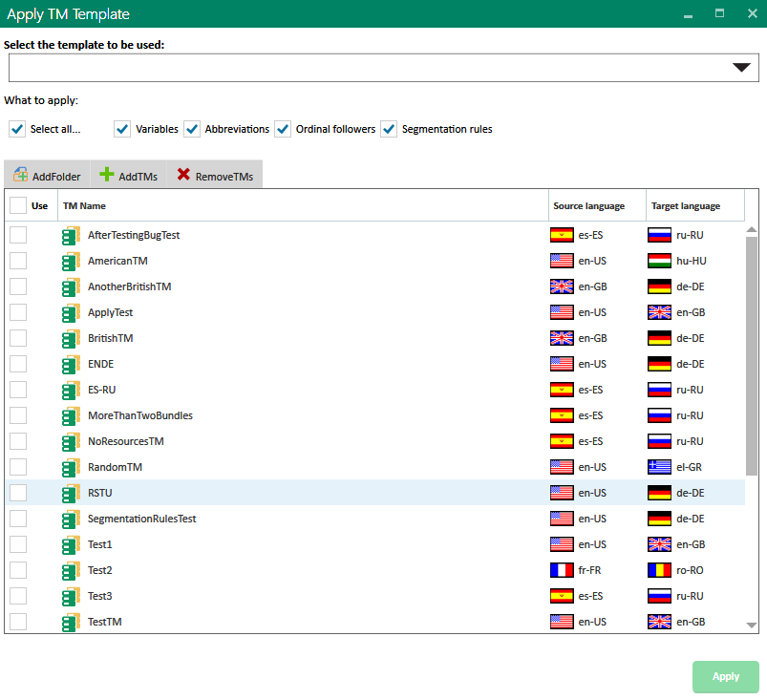767x700 pixels.
Task: Click the fr-FR source language text
Action: pyautogui.click(x=589, y=570)
